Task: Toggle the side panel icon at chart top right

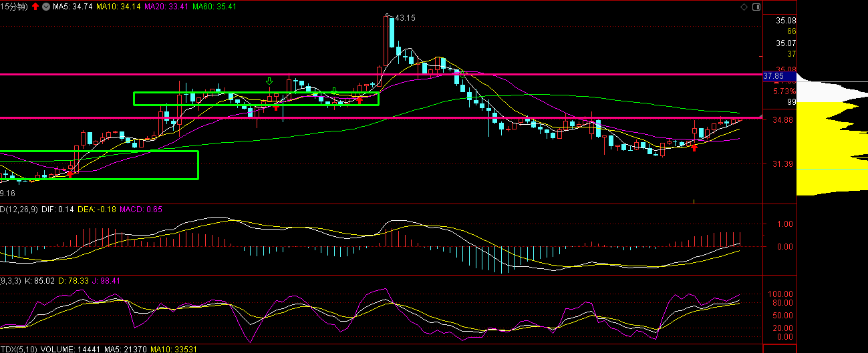Action: point(756,7)
